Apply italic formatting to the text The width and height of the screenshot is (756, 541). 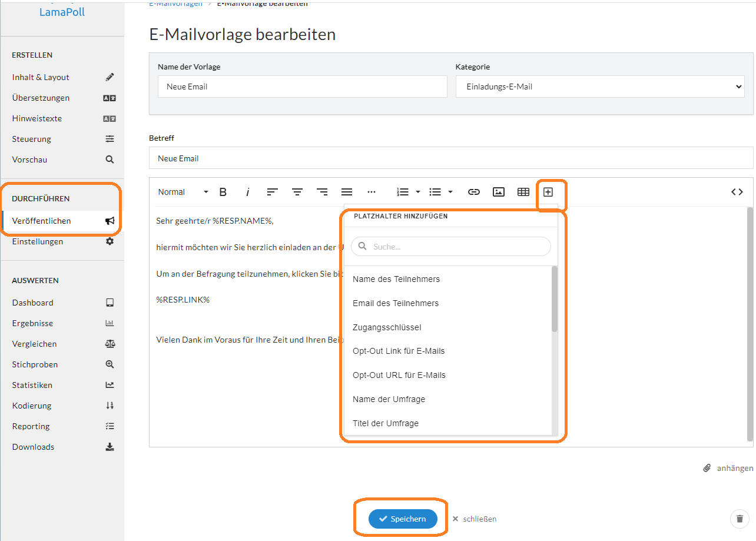247,191
